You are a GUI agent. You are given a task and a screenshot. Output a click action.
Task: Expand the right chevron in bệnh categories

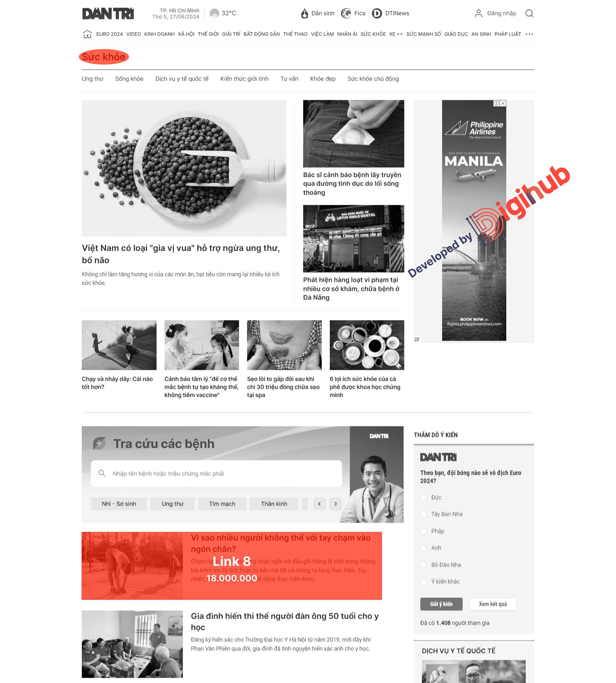coord(336,504)
